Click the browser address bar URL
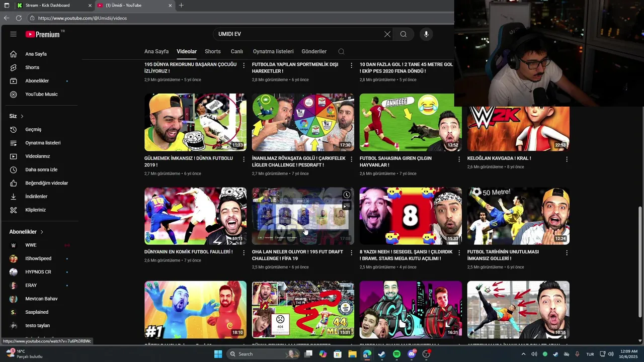Viewport: 644px width, 362px height. point(83,18)
